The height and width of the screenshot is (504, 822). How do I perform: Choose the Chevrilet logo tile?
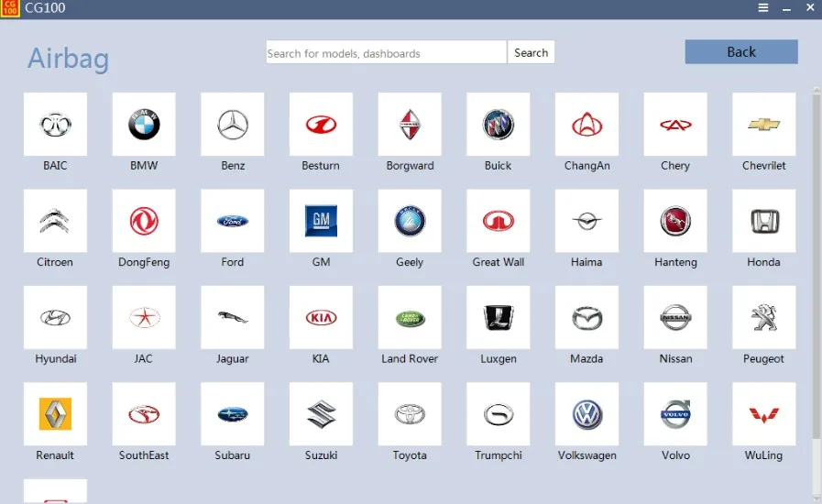coord(764,125)
